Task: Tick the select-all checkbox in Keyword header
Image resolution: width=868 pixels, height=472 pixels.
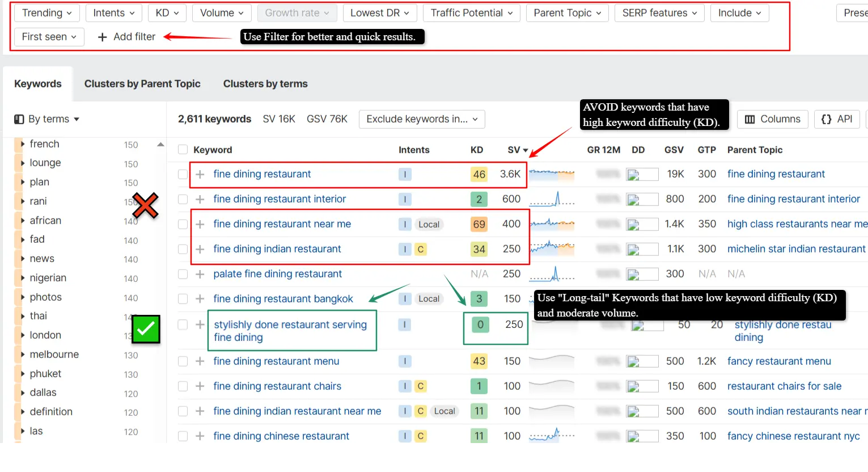Action: 183,150
